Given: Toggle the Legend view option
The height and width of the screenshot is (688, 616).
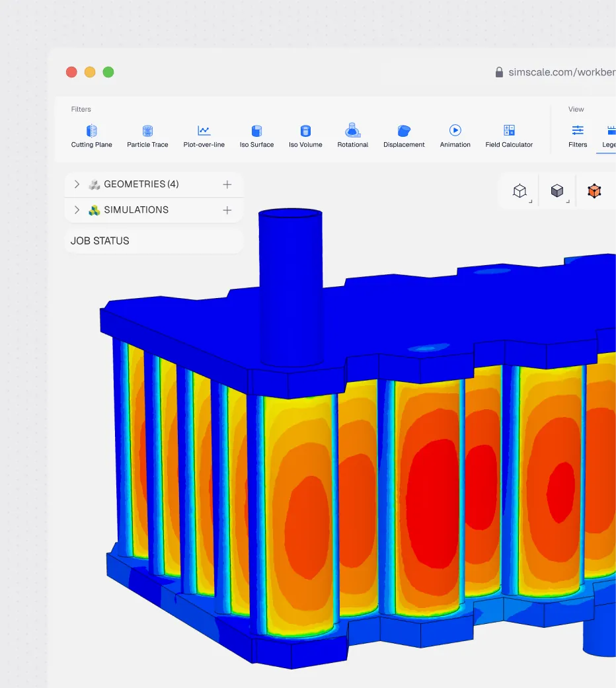Looking at the screenshot, I should click(x=609, y=136).
